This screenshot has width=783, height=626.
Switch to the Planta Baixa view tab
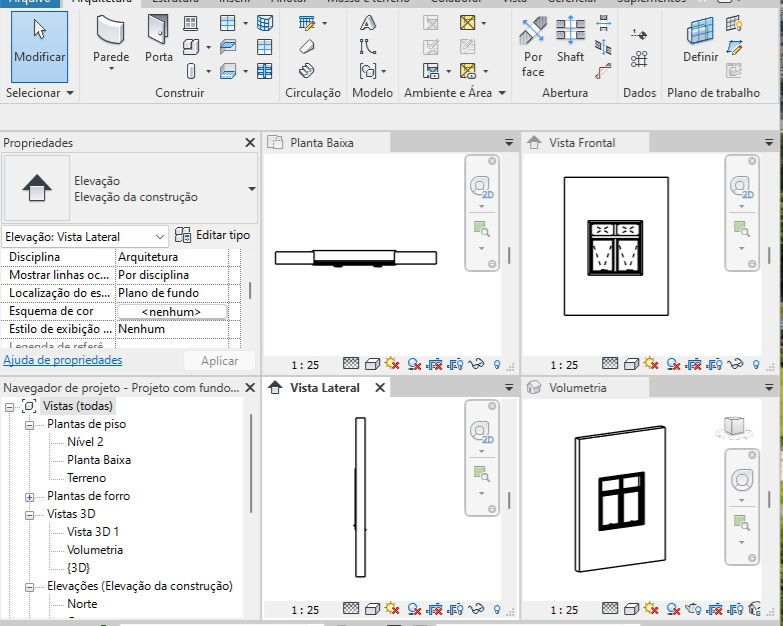click(x=327, y=143)
